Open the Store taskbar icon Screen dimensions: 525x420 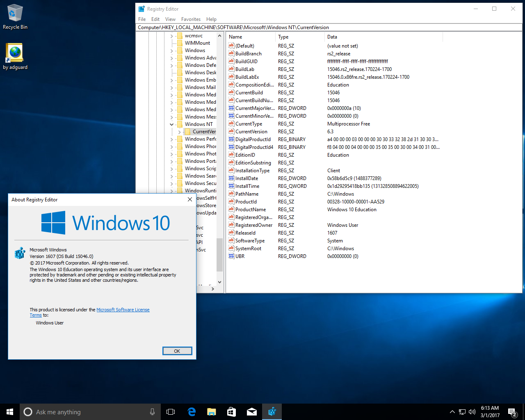(232, 412)
